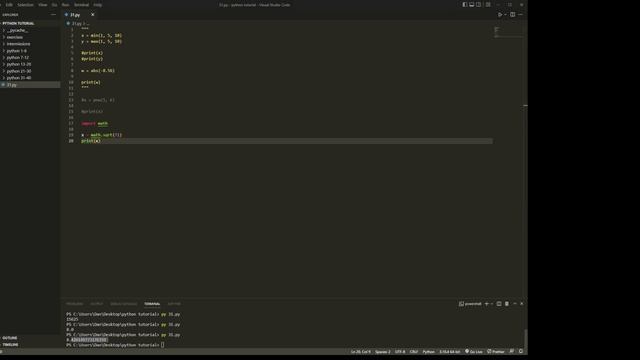Image resolution: width=640 pixels, height=360 pixels.
Task: Click Ln 20, Col status bar item
Action: coord(360,352)
